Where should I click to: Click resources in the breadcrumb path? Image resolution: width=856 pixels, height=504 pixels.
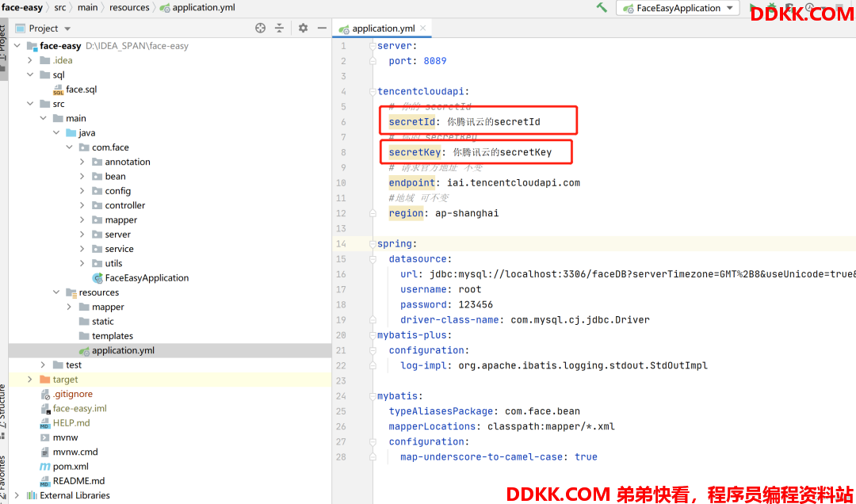tap(129, 8)
